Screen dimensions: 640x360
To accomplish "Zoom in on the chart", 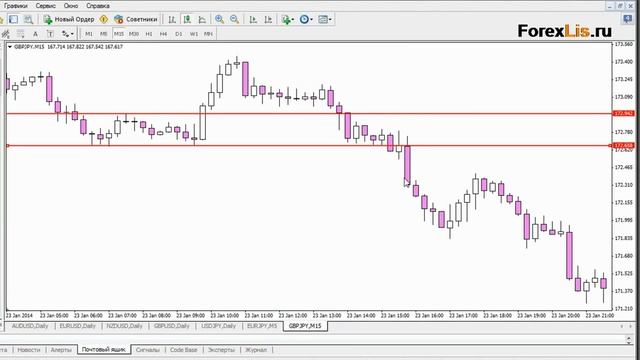I will (x=219, y=19).
